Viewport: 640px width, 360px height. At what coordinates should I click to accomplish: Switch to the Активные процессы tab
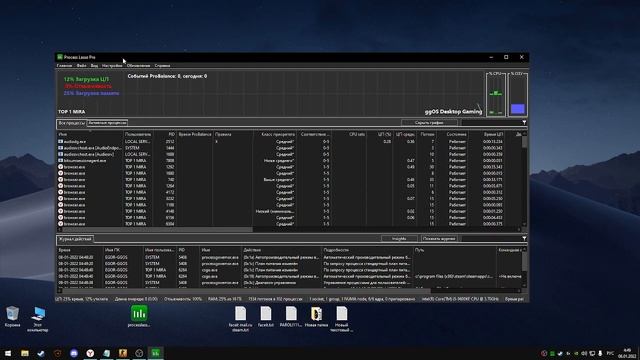tap(107, 122)
